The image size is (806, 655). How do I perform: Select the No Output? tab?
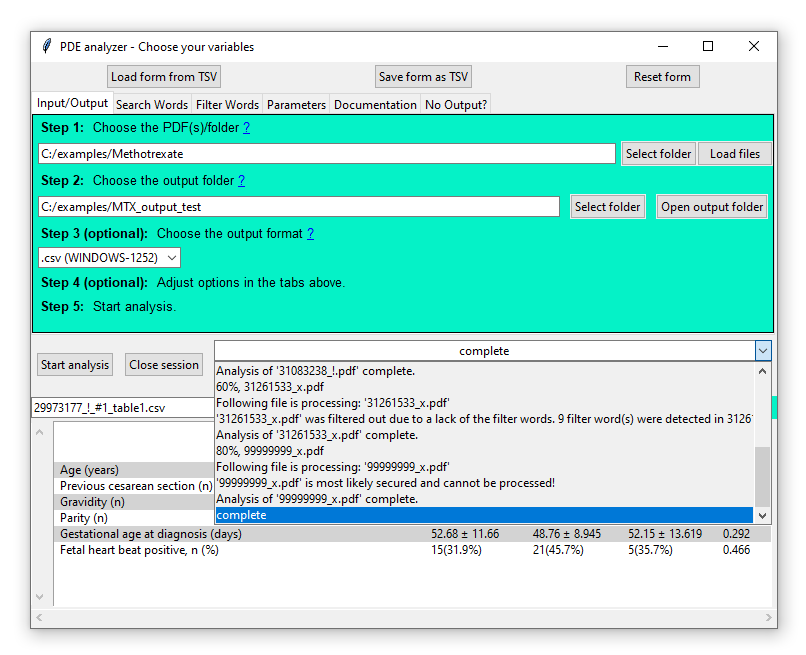(456, 105)
